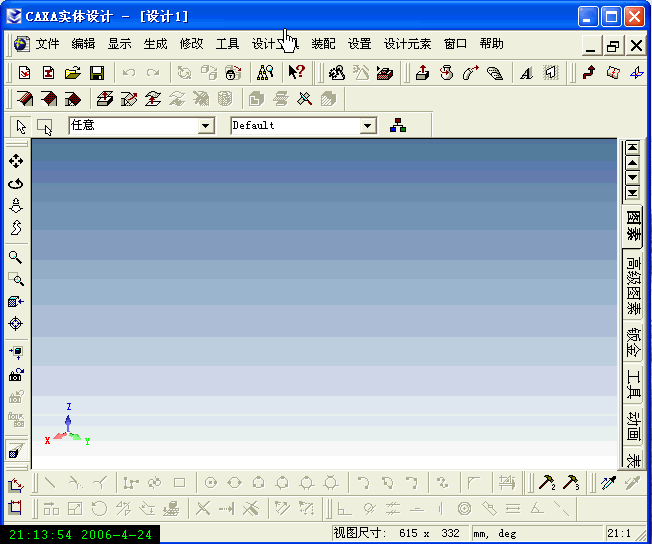This screenshot has height=544, width=652.
Task: Open the 帮助 menu
Action: pyautogui.click(x=491, y=44)
